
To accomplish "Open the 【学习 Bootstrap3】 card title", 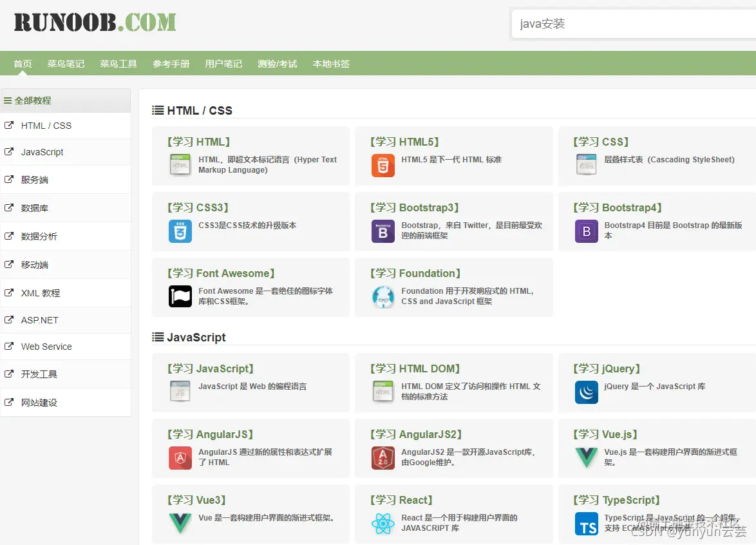I will pyautogui.click(x=415, y=207).
